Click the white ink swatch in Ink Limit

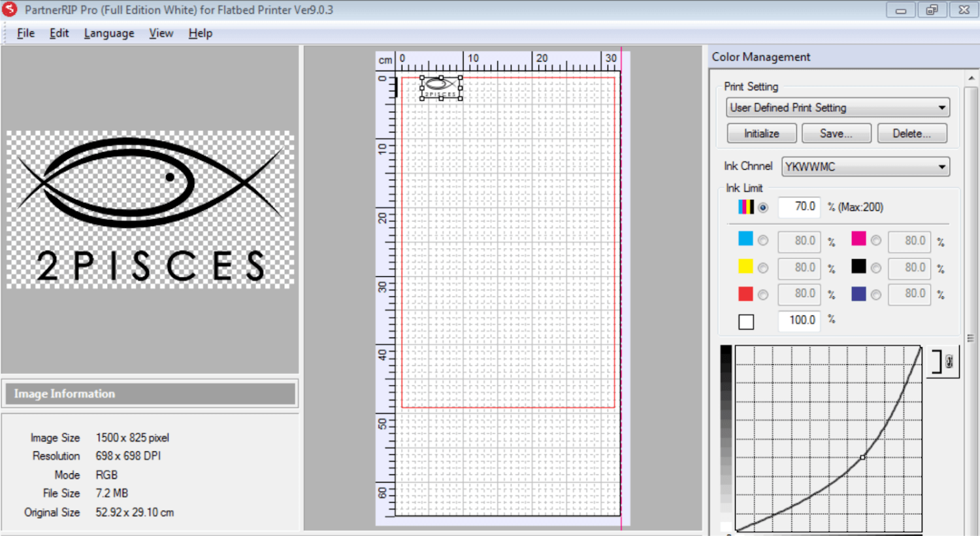click(x=747, y=321)
